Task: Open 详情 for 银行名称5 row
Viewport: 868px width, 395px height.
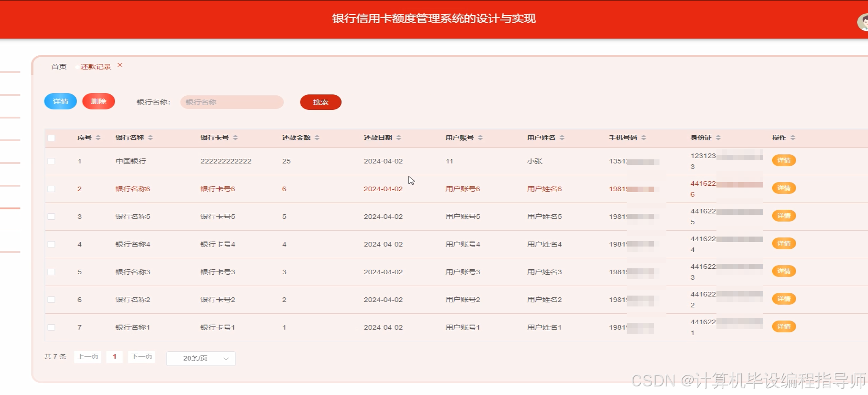Action: (x=784, y=216)
